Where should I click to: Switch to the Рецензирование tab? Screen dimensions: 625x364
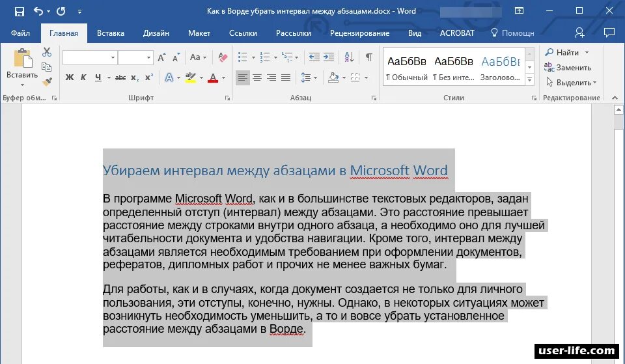click(x=359, y=33)
